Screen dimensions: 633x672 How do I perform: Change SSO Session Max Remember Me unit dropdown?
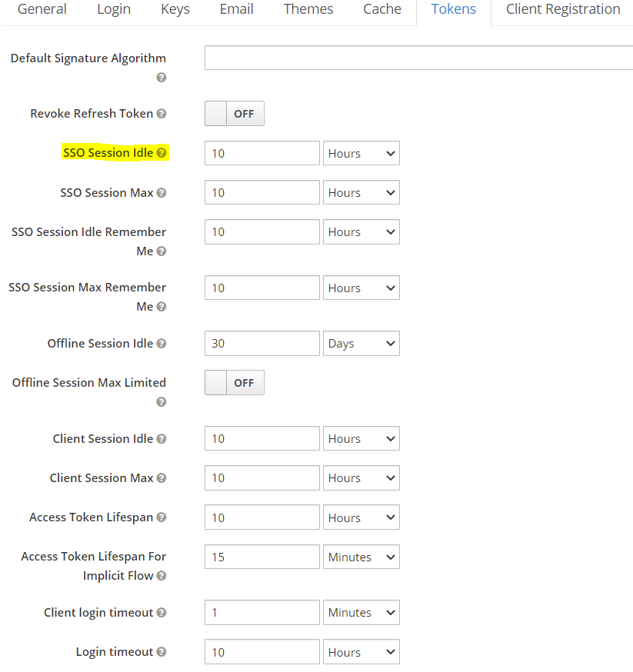coord(361,288)
